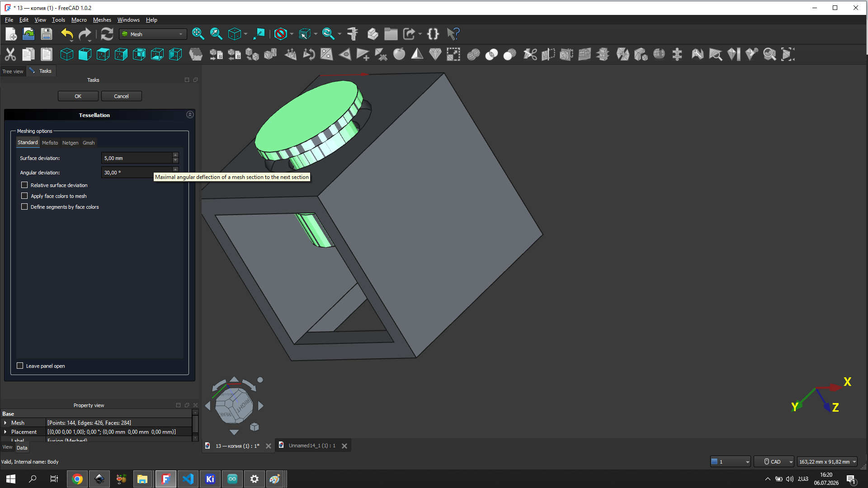Enable Relative surface deviation
Viewport: 868px width, 488px height.
pyautogui.click(x=24, y=185)
